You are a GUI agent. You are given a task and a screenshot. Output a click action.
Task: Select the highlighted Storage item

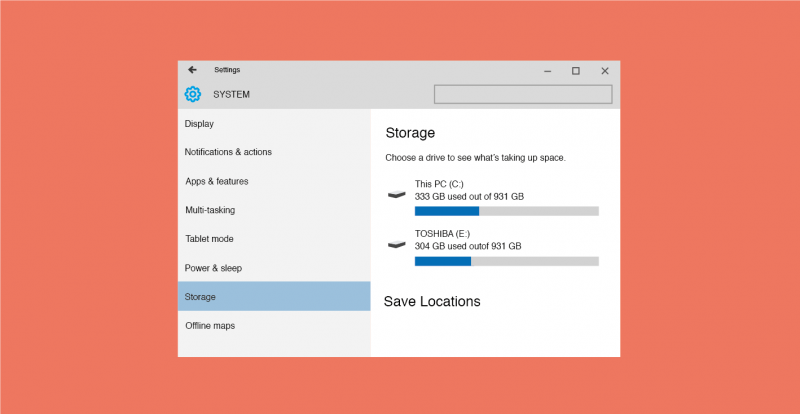coord(274,296)
